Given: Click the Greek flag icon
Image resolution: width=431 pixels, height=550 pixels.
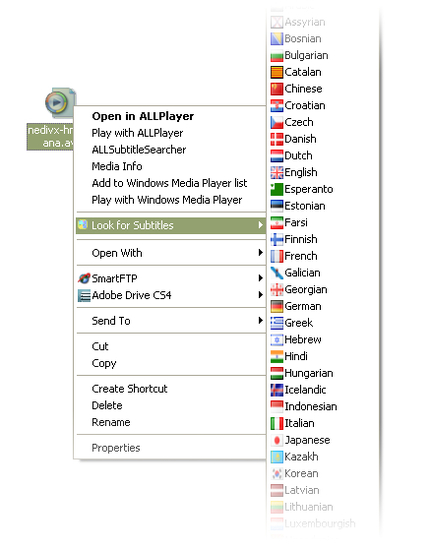Looking at the screenshot, I should [x=277, y=323].
